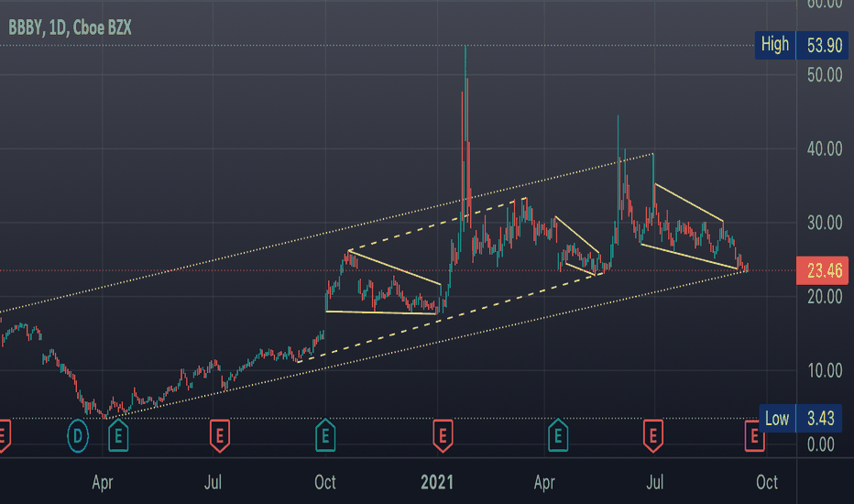Screen dimensions: 854x504
Task: Open the teal earnings marker for October 2020
Action: (x=325, y=435)
